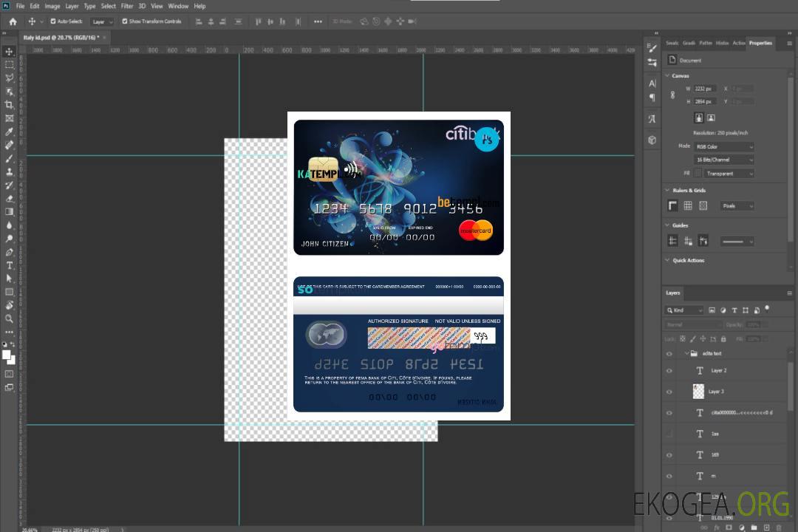This screenshot has height=532, width=798.
Task: Click the canvas height input field
Action: click(705, 101)
